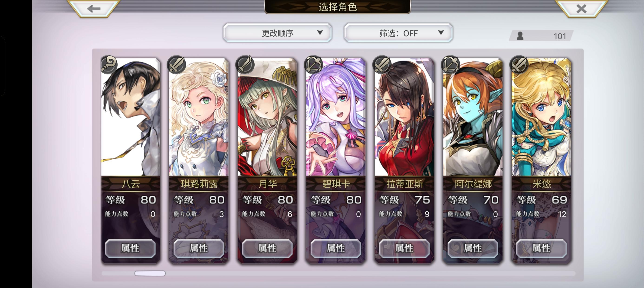Click the back arrow button
The height and width of the screenshot is (288, 644).
pos(94,9)
